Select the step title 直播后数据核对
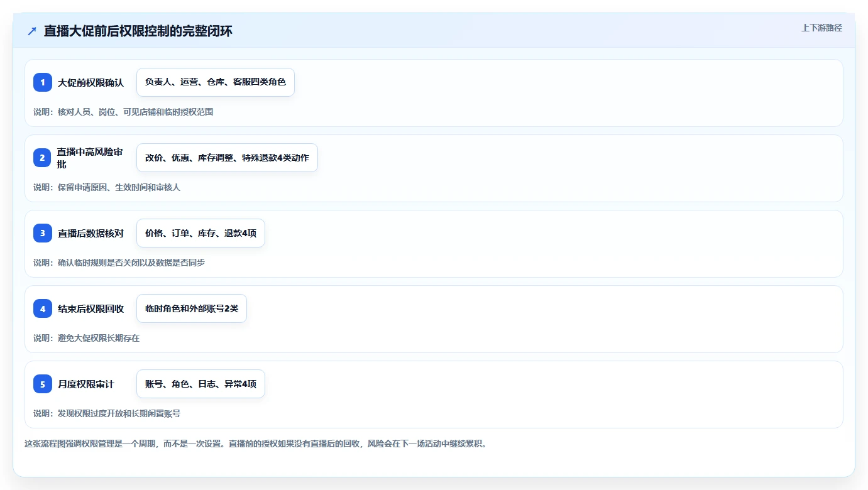The width and height of the screenshot is (868, 490). coord(91,233)
